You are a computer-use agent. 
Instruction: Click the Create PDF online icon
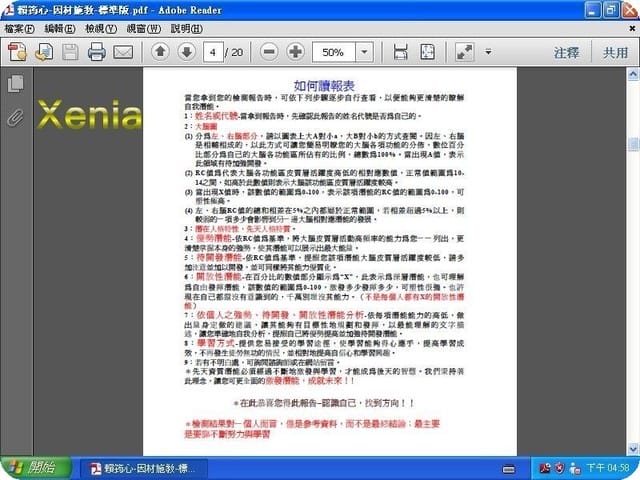pos(18,52)
